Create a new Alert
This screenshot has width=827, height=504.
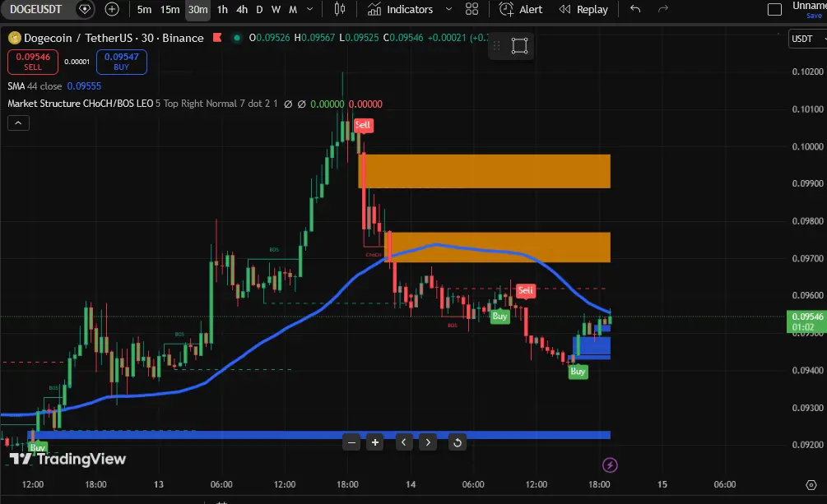(521, 9)
